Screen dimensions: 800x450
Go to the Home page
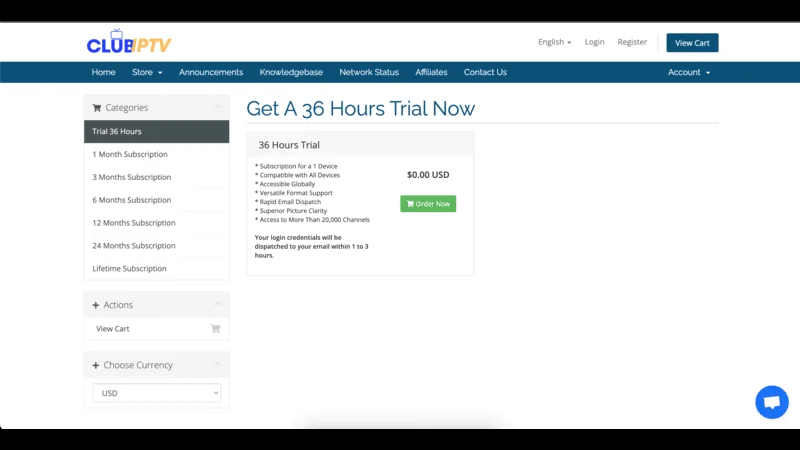click(103, 72)
